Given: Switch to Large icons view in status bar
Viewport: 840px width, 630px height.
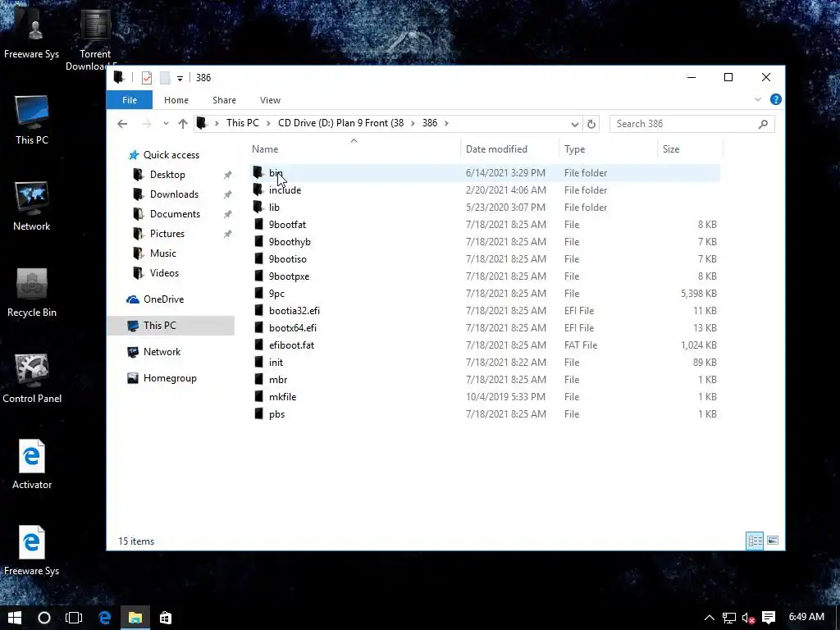Looking at the screenshot, I should [772, 541].
